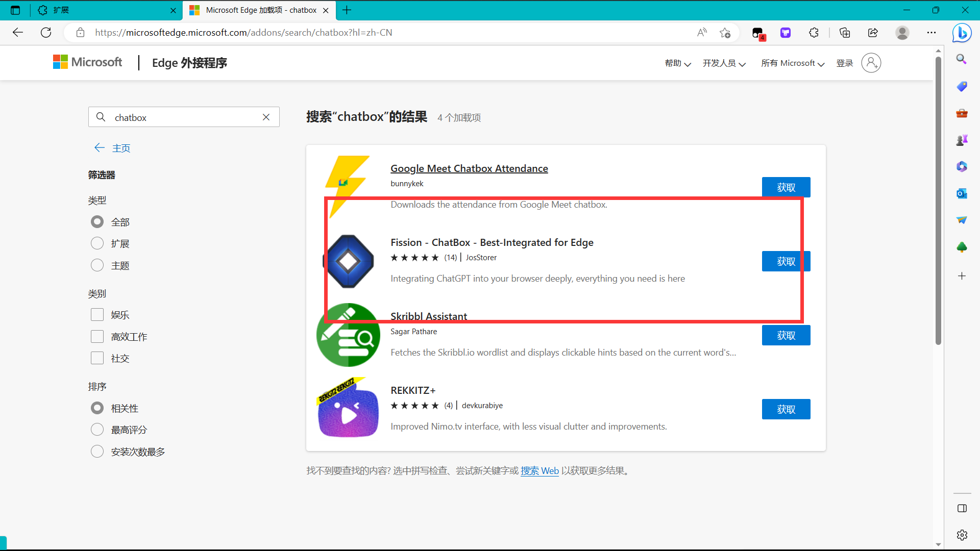Viewport: 980px width, 551px height.
Task: Open a new tab with plus button
Action: [x=347, y=10]
